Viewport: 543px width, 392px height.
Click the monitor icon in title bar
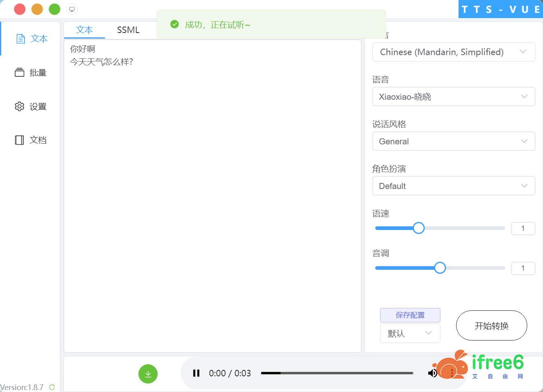72,9
